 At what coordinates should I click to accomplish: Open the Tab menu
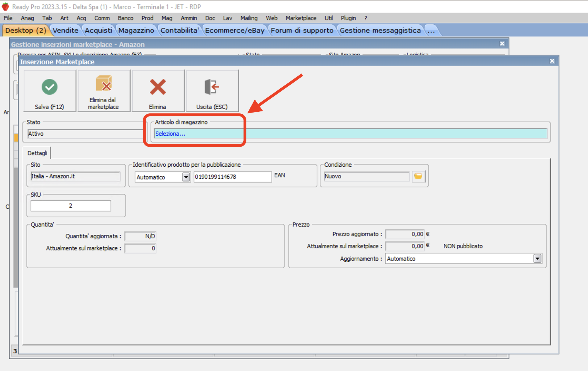click(x=47, y=18)
